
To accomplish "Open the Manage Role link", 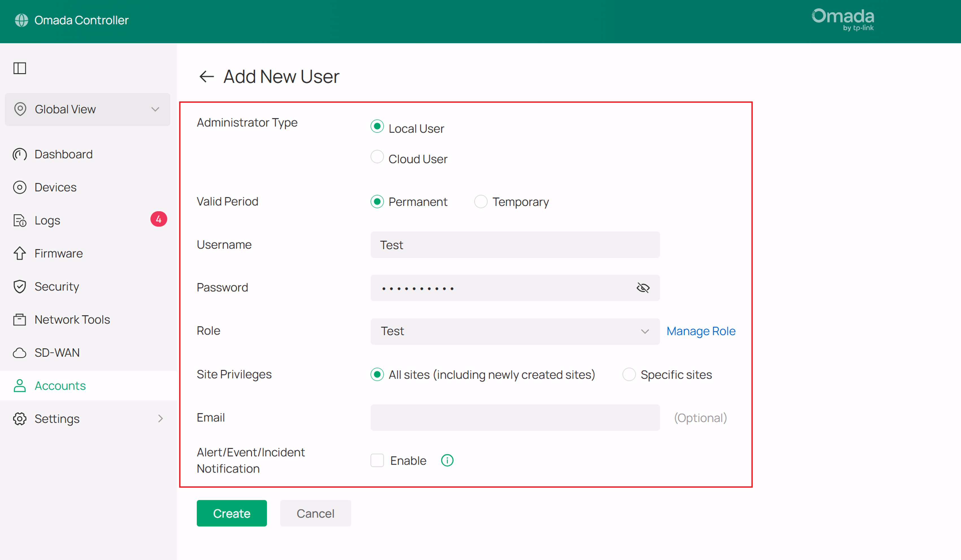I will pos(701,331).
